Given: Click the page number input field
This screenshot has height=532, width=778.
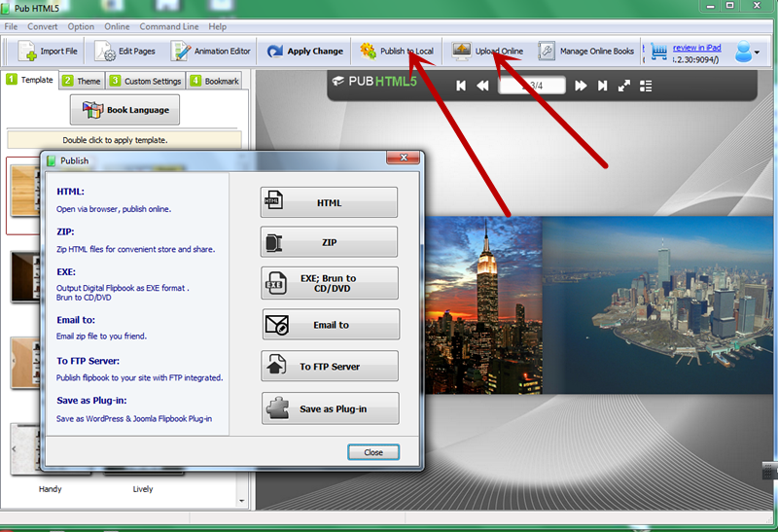Looking at the screenshot, I should coord(532,86).
